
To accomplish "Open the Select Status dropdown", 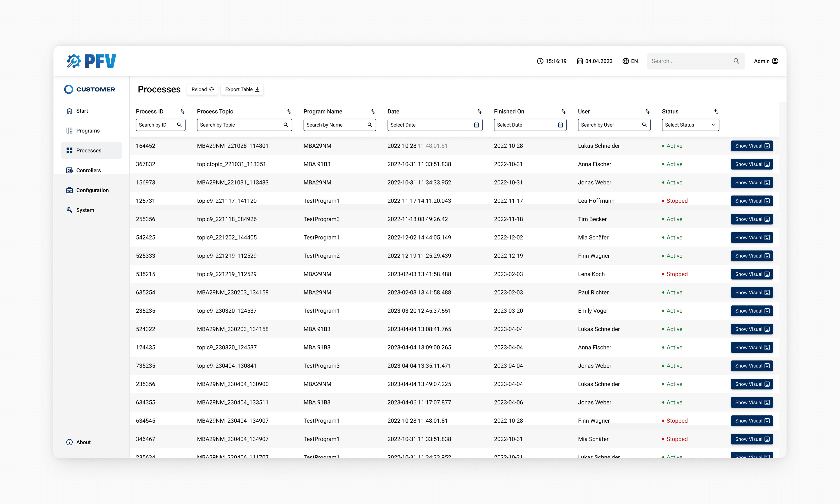I will 690,125.
